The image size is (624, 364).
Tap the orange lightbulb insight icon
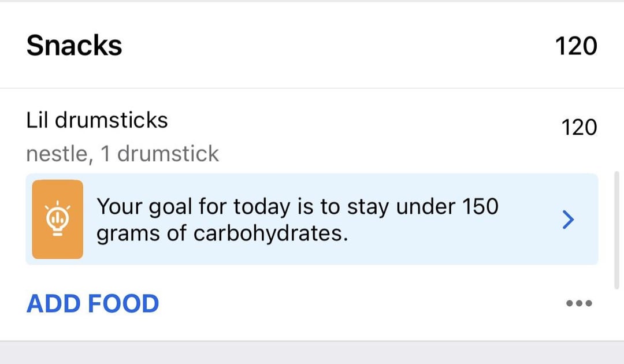pos(57,219)
